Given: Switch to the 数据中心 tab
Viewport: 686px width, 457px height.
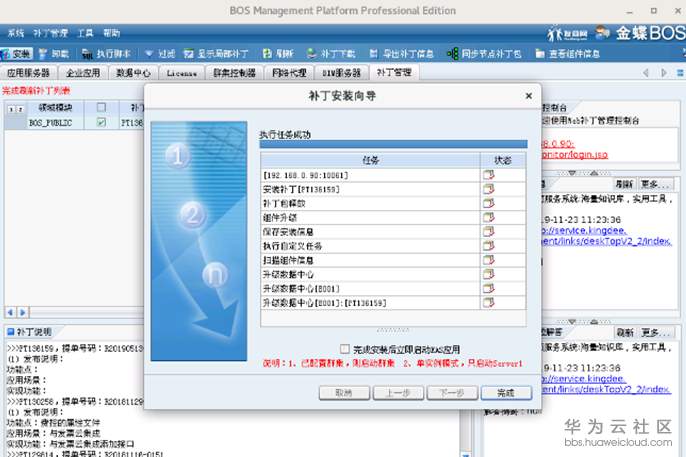Looking at the screenshot, I should coord(133,73).
